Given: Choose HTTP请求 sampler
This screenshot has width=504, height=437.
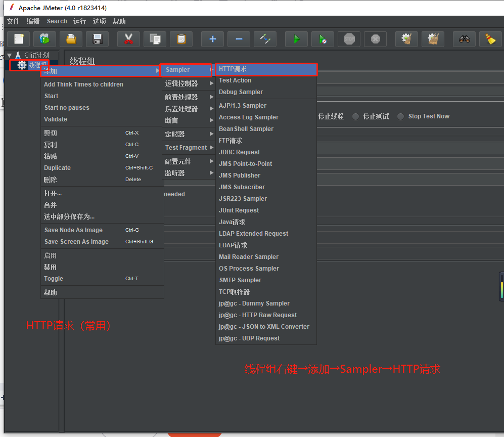Looking at the screenshot, I should (x=266, y=69).
